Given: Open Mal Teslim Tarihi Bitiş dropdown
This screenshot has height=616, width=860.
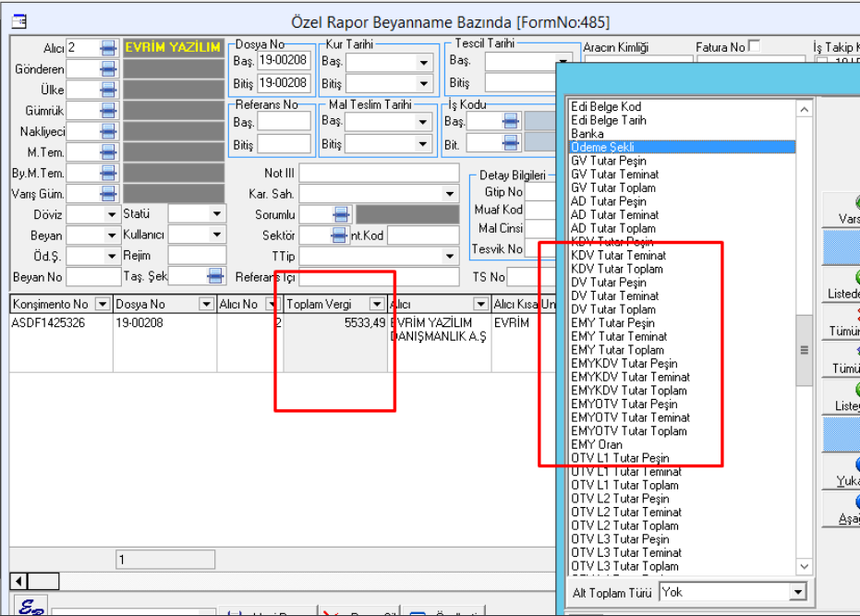Looking at the screenshot, I should pos(422,144).
